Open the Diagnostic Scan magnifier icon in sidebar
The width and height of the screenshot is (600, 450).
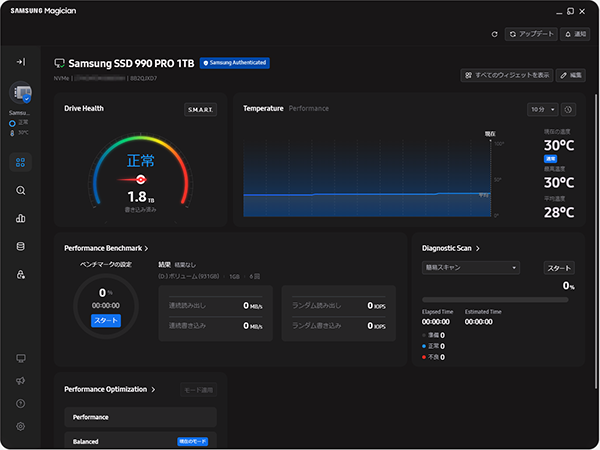coord(21,190)
